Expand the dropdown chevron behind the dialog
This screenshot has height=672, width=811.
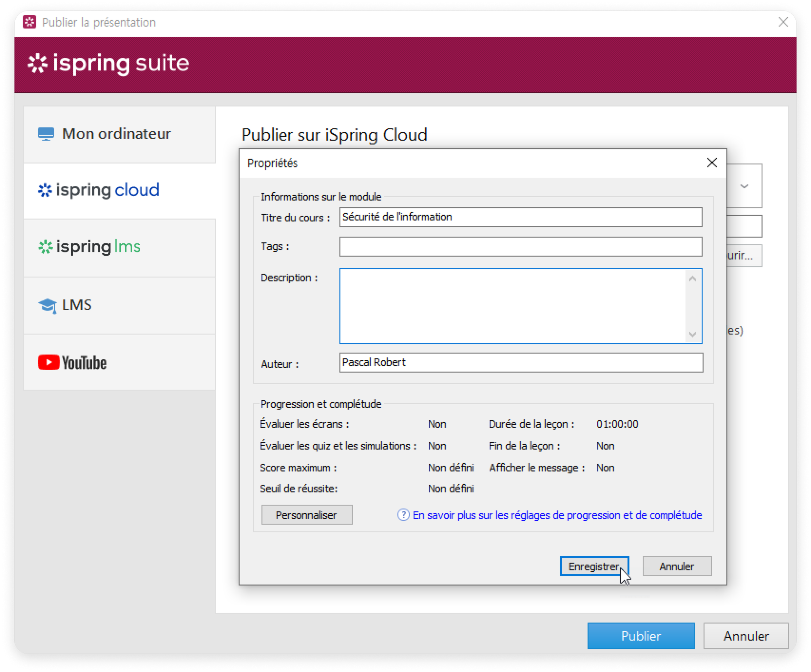click(744, 186)
